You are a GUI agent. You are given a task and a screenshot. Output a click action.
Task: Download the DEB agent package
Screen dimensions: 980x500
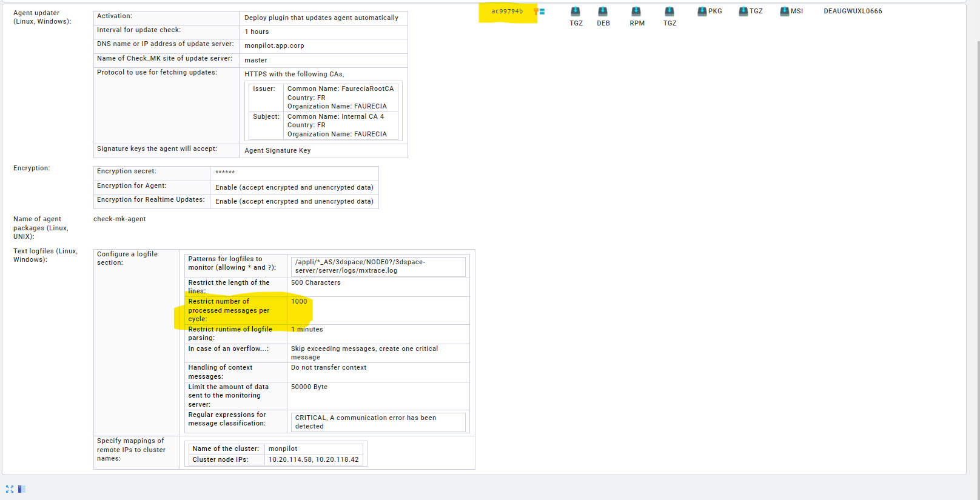pos(603,12)
